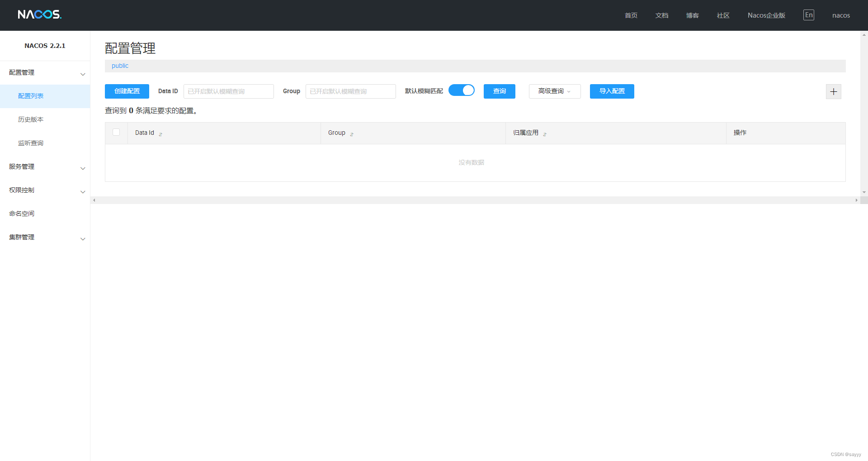Click scrollbar right arrow

coord(856,200)
